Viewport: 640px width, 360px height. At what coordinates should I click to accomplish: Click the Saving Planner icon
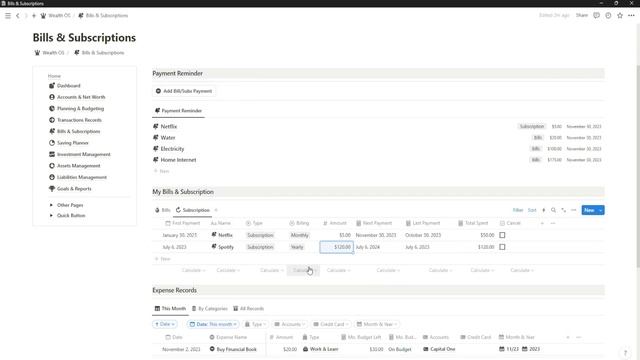[52, 143]
